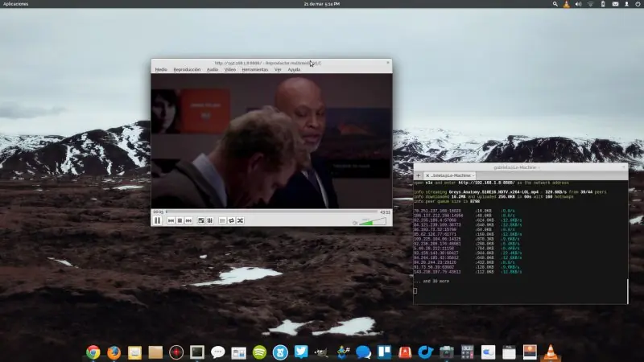644x362 pixels.
Task: Open the Files folder in the dock
Action: coord(155,352)
